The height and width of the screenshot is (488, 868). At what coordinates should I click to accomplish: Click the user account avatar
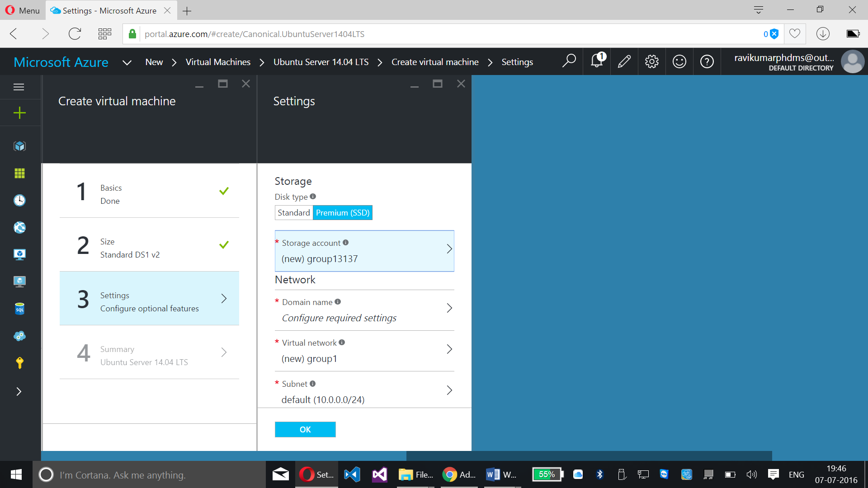(853, 61)
